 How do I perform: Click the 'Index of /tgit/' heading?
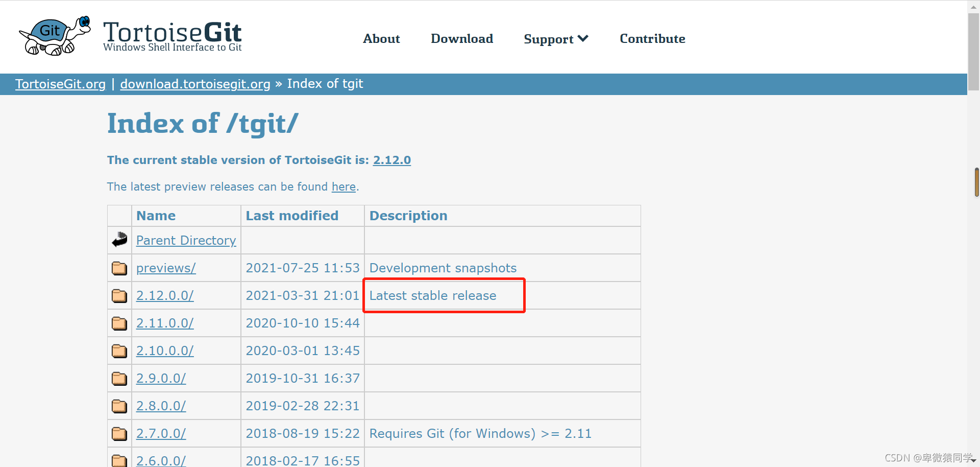coord(203,124)
